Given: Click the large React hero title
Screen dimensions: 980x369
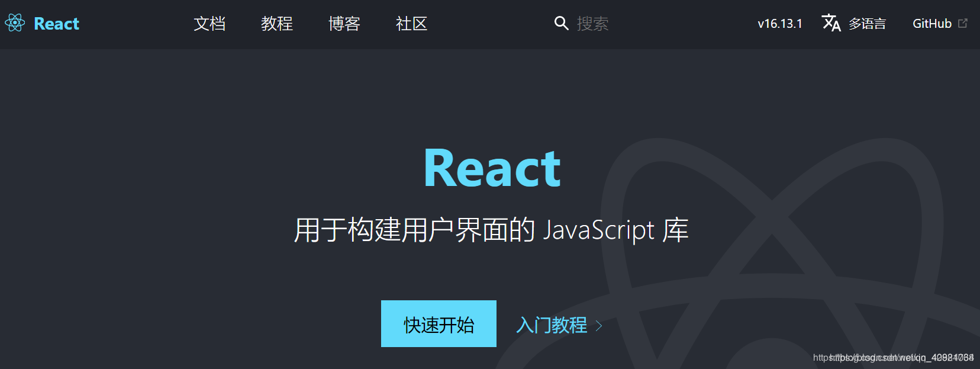Looking at the screenshot, I should (492, 168).
